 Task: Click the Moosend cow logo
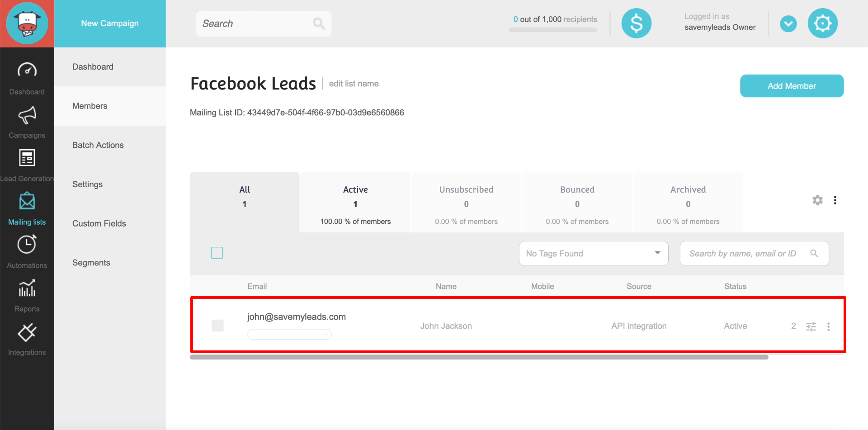tap(27, 24)
